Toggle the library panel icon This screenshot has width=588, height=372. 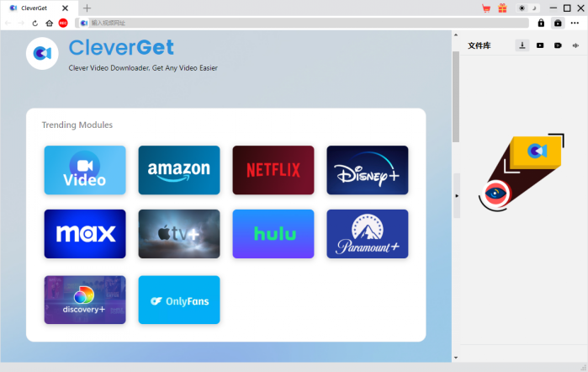coord(558,23)
